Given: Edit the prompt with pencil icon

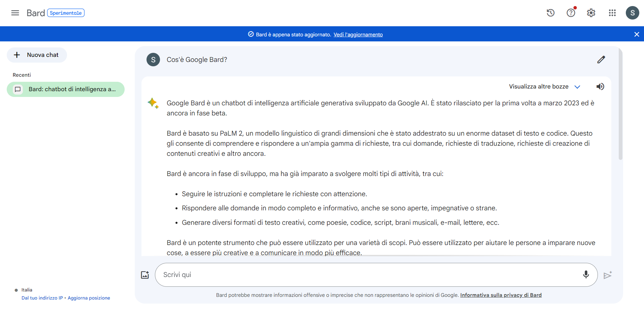Looking at the screenshot, I should pos(601,60).
